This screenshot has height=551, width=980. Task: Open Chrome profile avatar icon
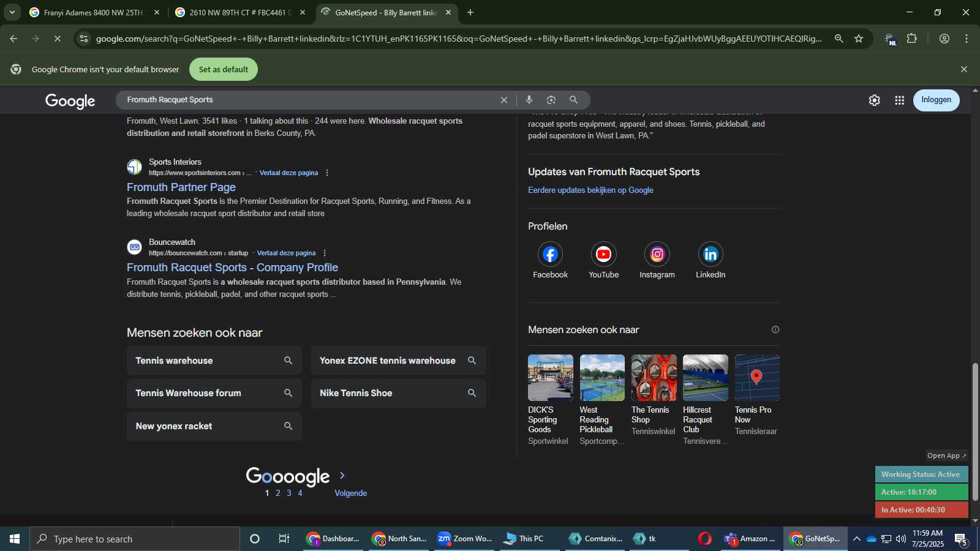944,39
